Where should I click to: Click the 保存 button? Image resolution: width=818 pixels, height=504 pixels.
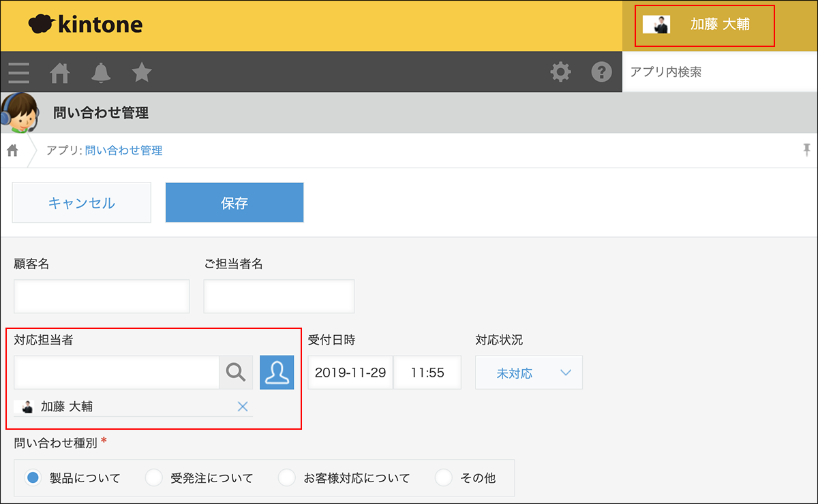tap(234, 202)
